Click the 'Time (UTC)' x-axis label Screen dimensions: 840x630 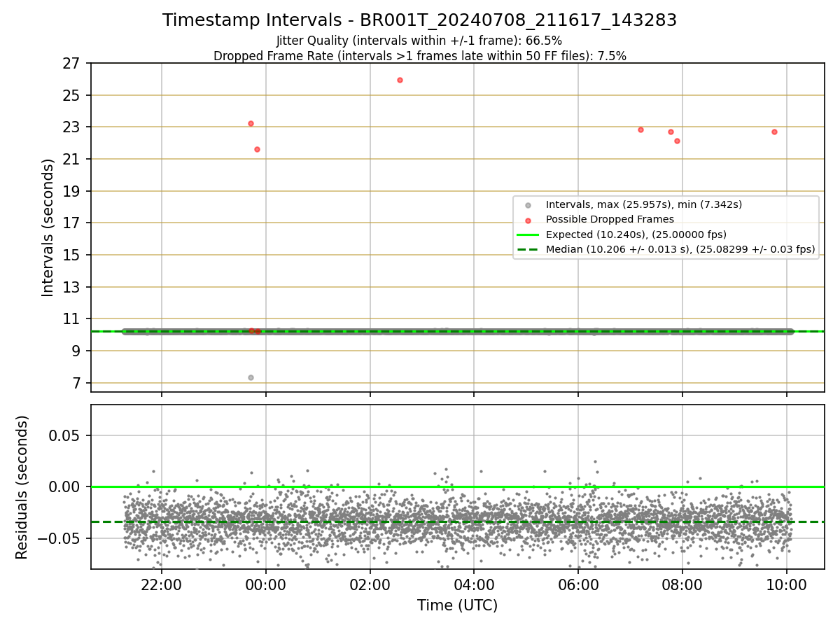click(x=457, y=605)
